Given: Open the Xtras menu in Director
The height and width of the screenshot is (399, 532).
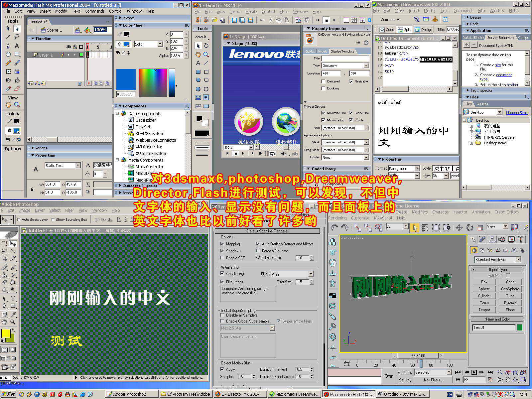Looking at the screenshot, I should tap(284, 11).
